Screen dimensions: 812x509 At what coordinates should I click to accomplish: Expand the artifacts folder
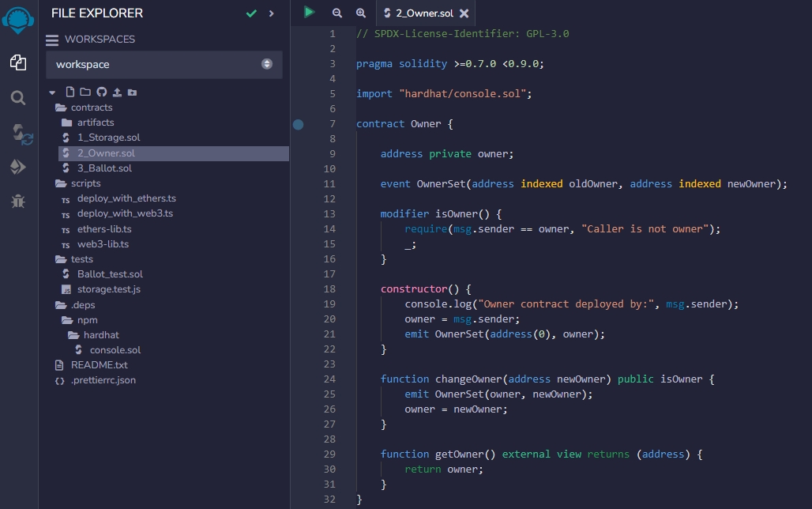coord(95,123)
